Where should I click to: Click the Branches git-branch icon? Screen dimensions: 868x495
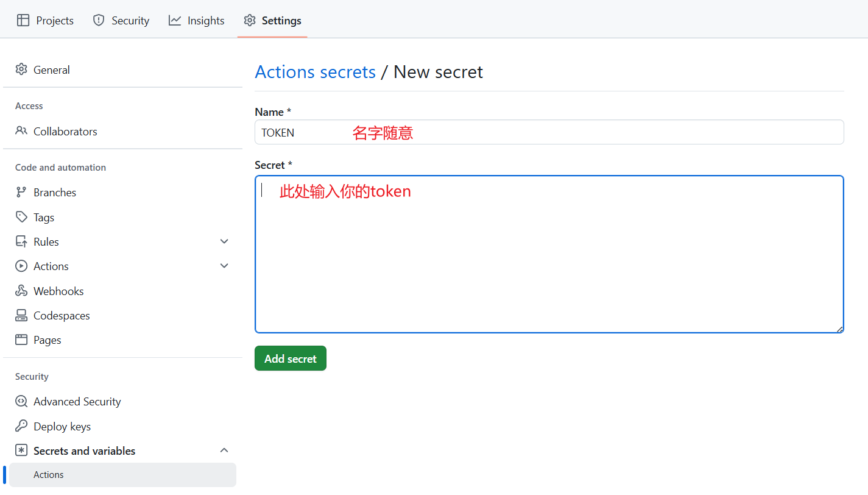pyautogui.click(x=21, y=192)
